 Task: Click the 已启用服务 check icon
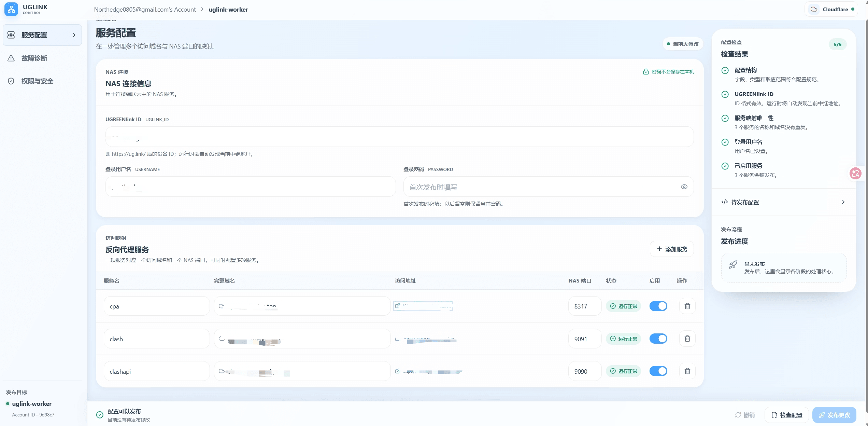725,166
